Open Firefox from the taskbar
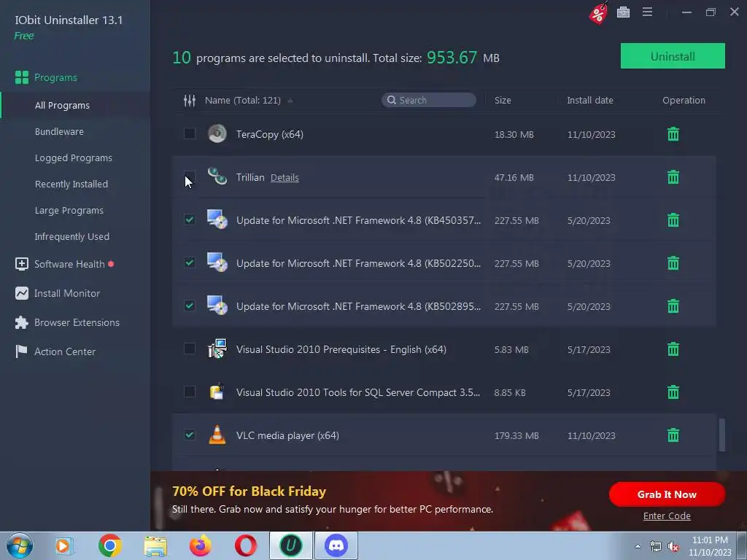 tap(200, 545)
